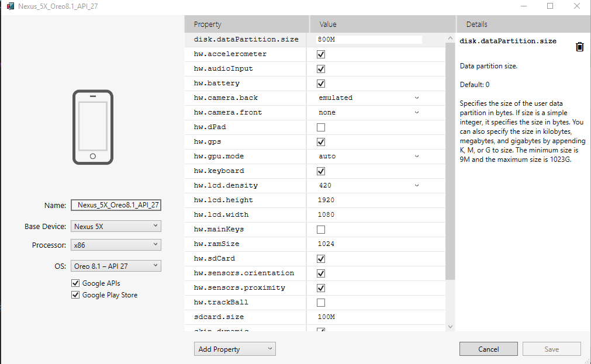This screenshot has height=364, width=591.
Task: Enable the hw.trackBall checkbox
Action: (320, 302)
